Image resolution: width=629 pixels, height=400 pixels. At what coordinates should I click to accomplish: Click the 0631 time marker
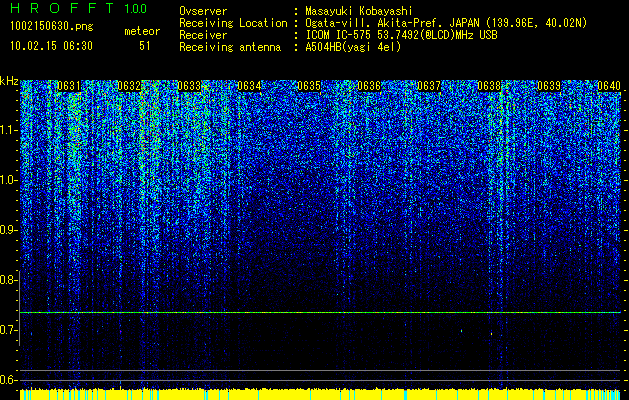tap(69, 86)
